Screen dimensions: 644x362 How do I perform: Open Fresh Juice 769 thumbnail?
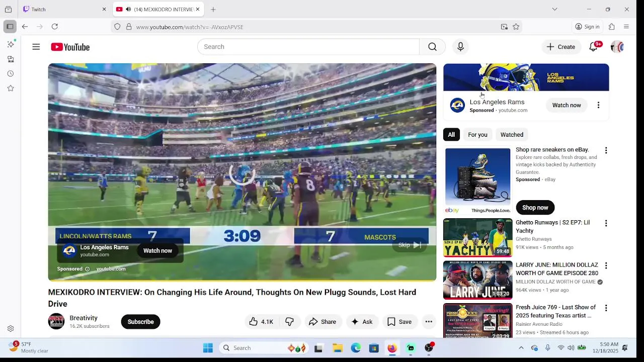(x=478, y=321)
